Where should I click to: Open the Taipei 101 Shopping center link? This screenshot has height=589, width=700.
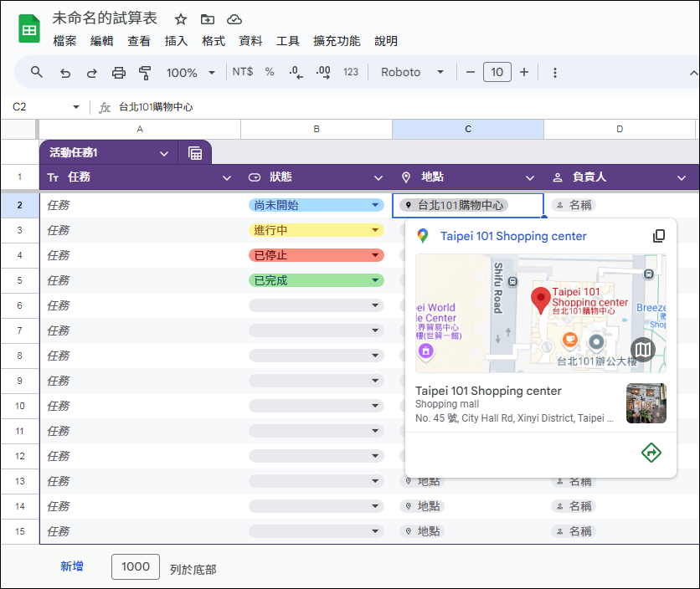[x=513, y=236]
